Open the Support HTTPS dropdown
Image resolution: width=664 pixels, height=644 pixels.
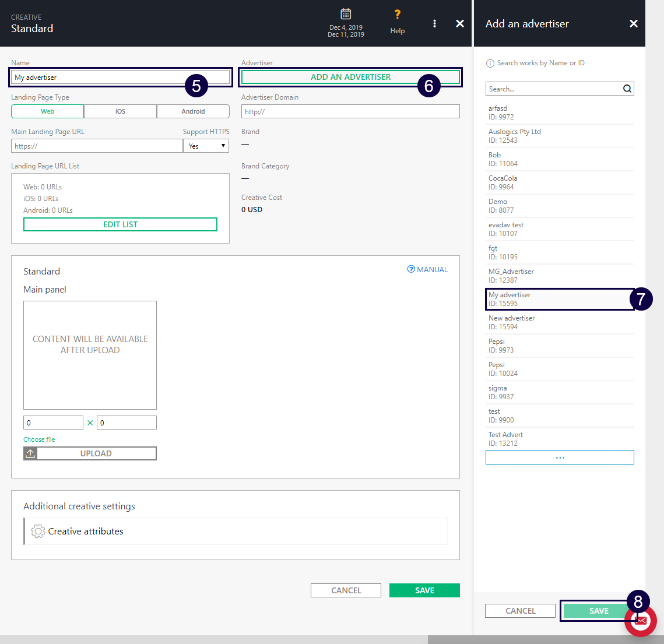(x=206, y=146)
